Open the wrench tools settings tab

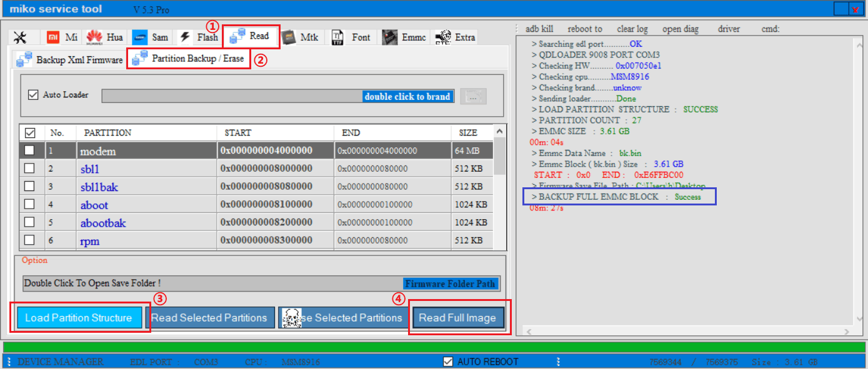point(20,37)
